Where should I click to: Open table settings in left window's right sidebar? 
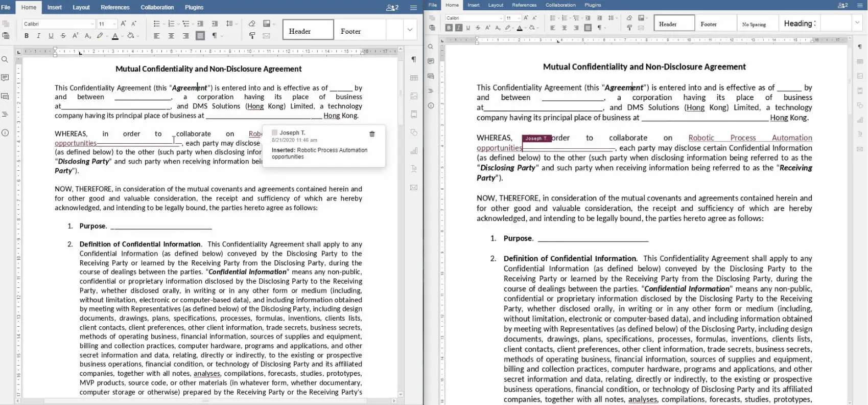coord(414,78)
